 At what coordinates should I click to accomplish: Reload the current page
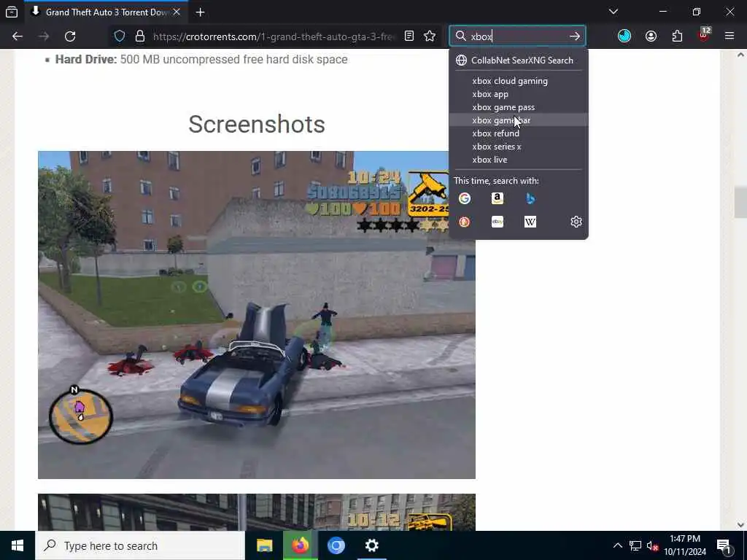pos(70,36)
